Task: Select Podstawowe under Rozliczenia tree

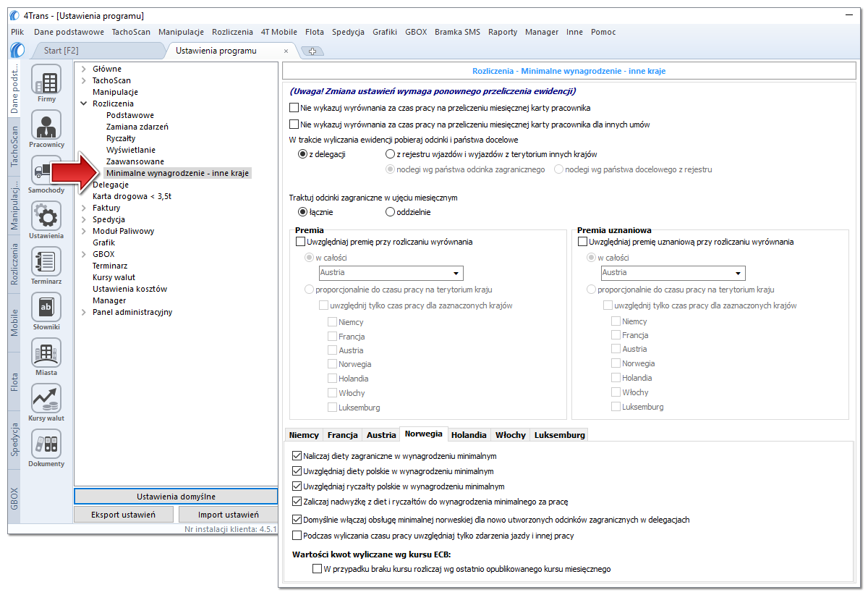Action: click(130, 115)
